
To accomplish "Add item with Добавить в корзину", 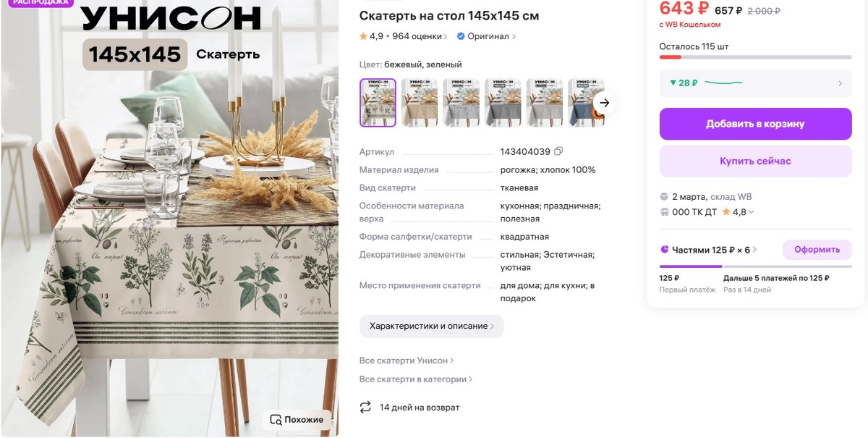I will 755,124.
